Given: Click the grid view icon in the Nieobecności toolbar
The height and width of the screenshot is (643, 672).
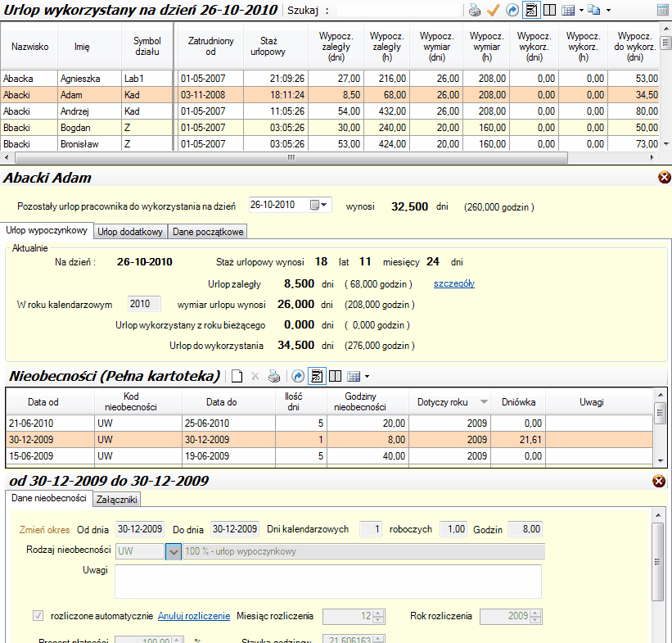Looking at the screenshot, I should pyautogui.click(x=354, y=377).
